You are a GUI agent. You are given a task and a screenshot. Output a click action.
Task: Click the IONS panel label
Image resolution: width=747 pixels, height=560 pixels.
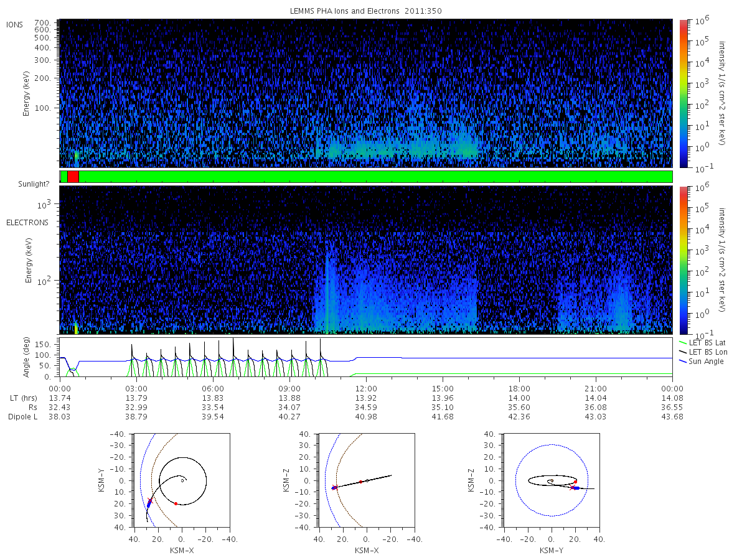16,24
